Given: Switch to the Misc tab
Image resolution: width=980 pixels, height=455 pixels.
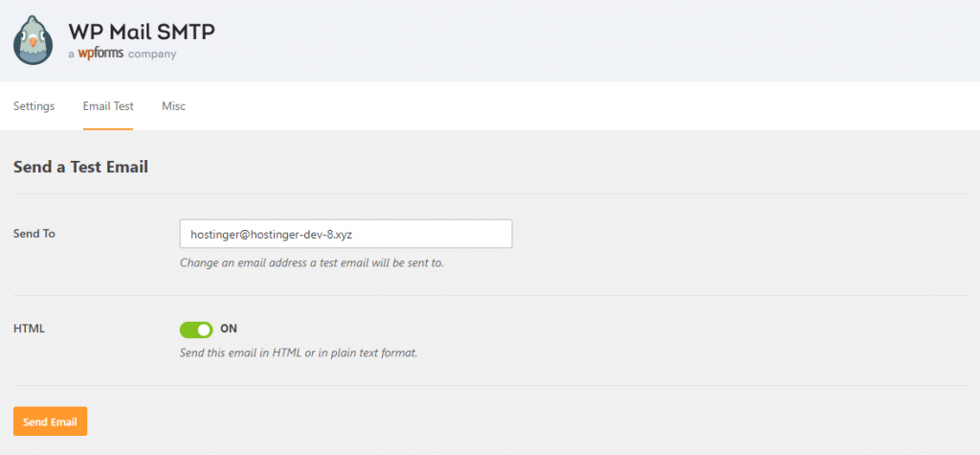Looking at the screenshot, I should coord(174,105).
